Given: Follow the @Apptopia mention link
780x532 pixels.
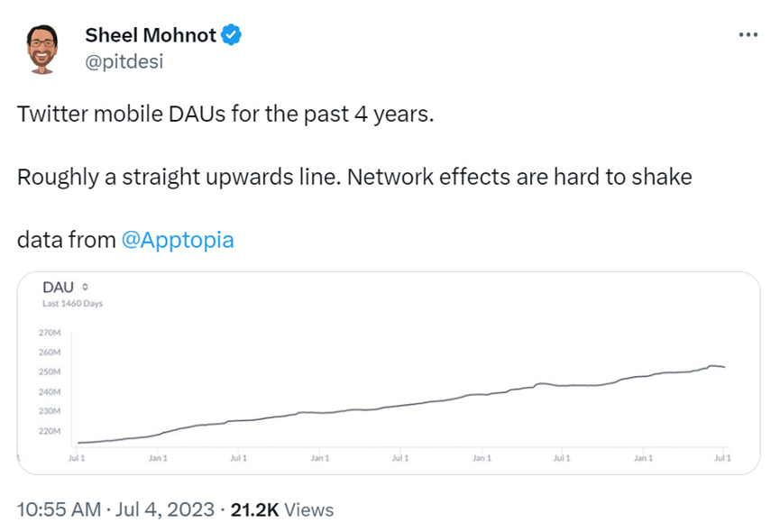Looking at the screenshot, I should (178, 240).
